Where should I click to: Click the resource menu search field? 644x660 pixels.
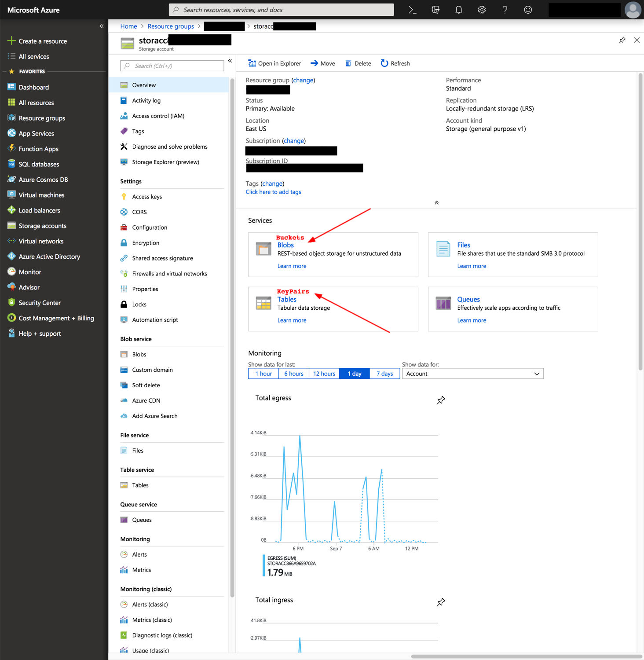coord(172,66)
